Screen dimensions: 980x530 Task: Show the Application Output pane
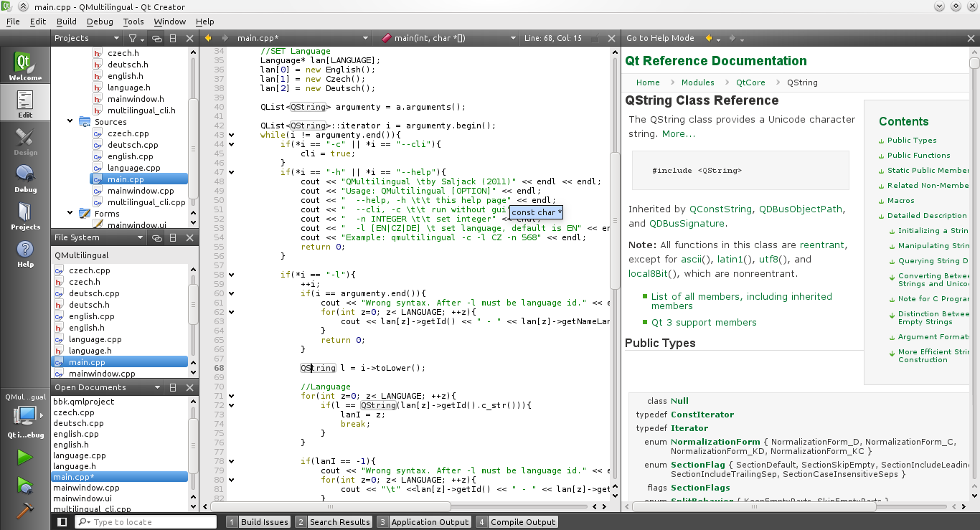(425, 522)
